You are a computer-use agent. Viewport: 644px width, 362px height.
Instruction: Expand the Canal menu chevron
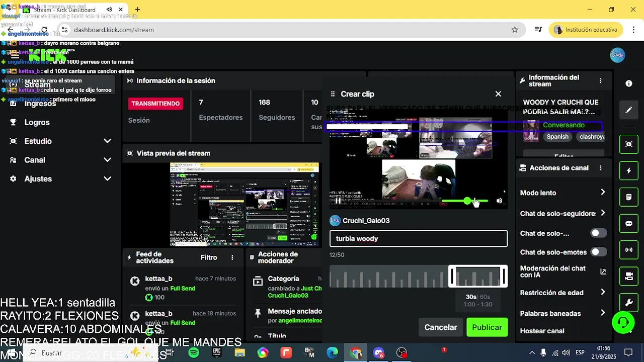point(107,160)
